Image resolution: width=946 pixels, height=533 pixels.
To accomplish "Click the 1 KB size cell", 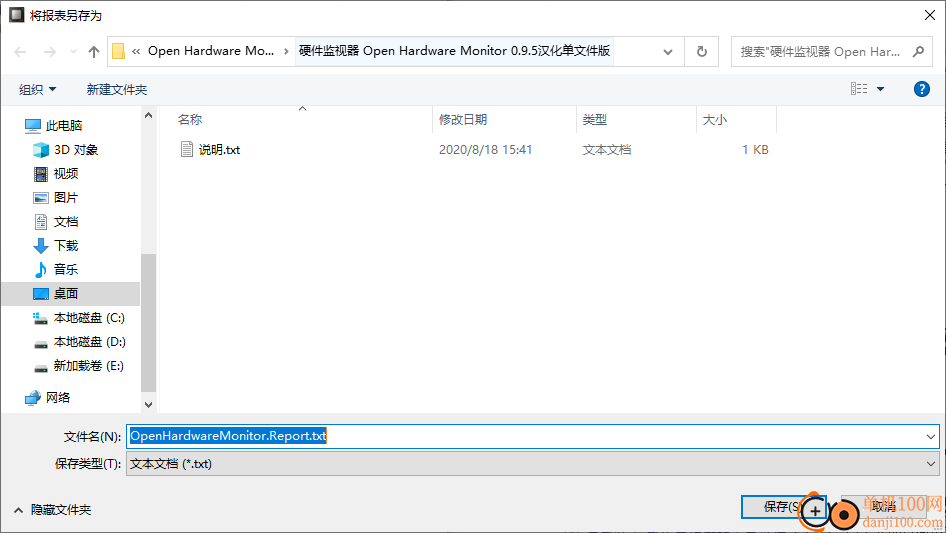I will (x=755, y=150).
